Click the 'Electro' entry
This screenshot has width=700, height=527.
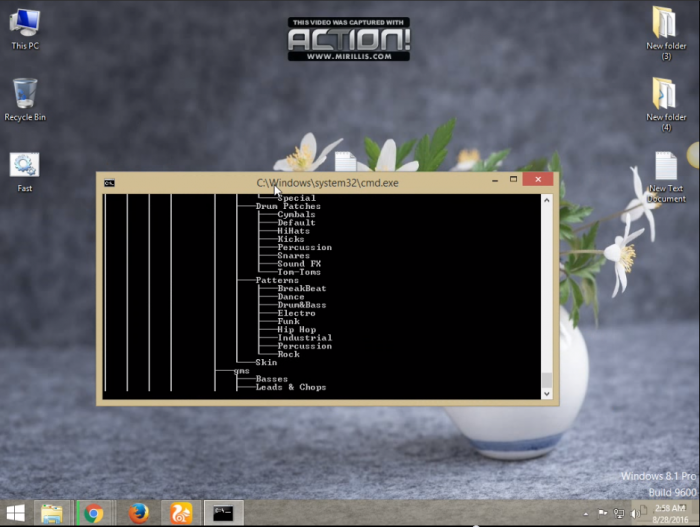click(296, 313)
